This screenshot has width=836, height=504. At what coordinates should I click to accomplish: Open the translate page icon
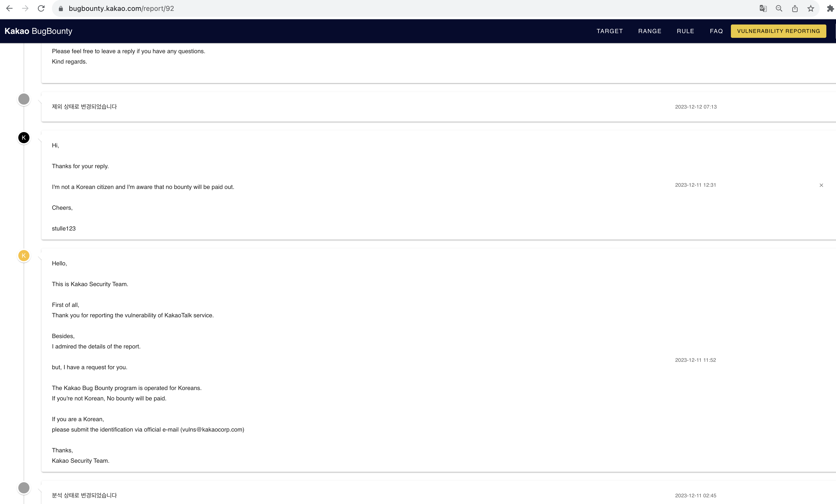[x=763, y=8]
